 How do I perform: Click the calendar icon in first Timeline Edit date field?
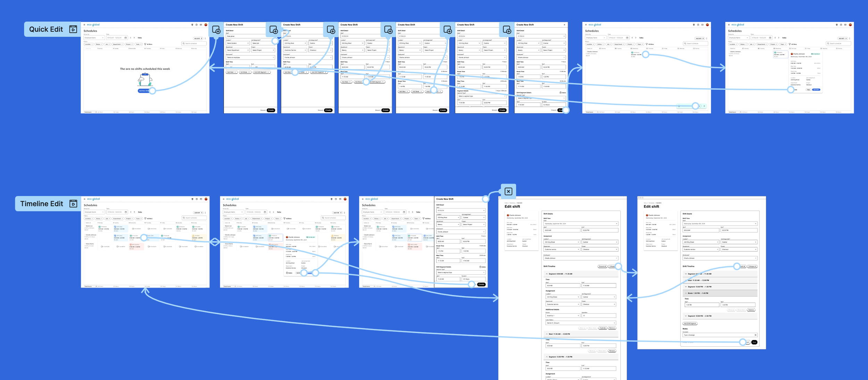(126, 212)
